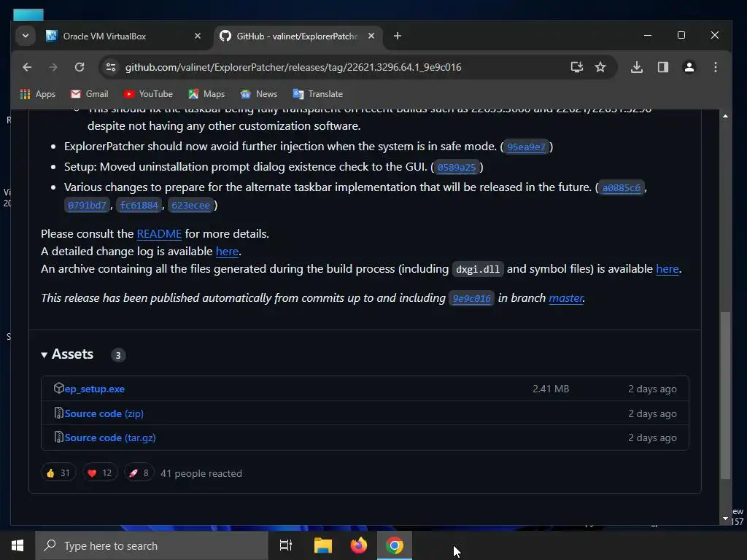Reload the GitHub page

80,67
